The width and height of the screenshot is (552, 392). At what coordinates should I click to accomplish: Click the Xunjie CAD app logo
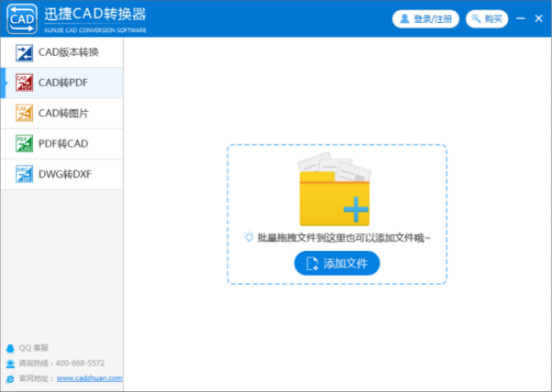(x=22, y=19)
